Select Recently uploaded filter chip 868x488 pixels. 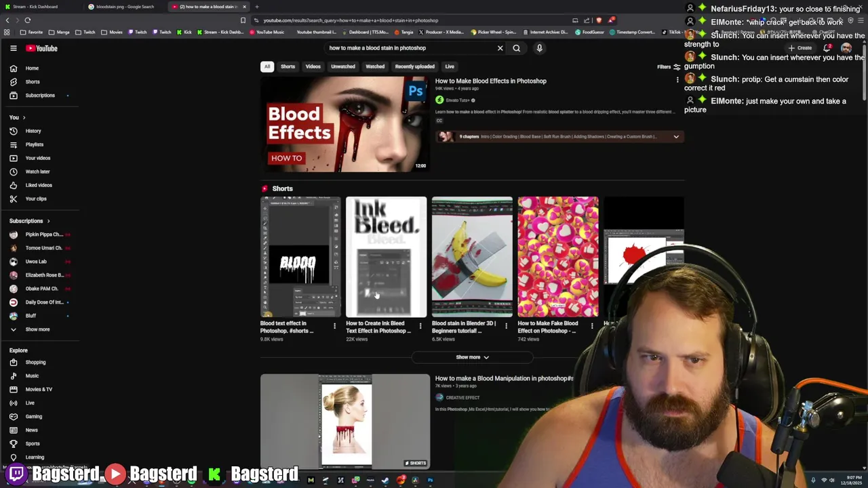click(415, 66)
